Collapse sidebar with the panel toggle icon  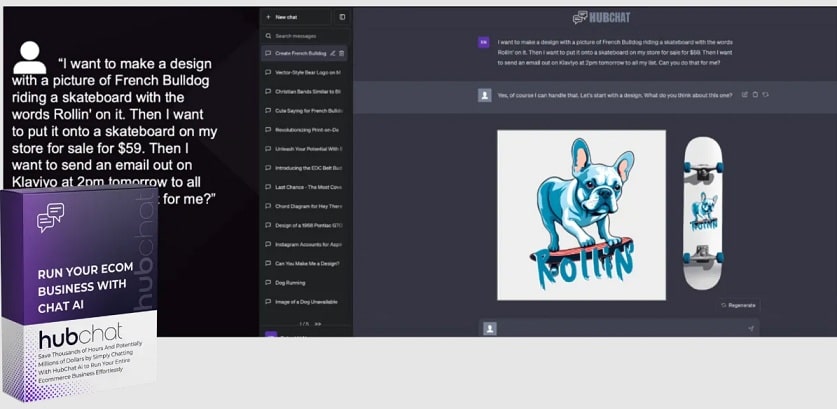pos(342,17)
